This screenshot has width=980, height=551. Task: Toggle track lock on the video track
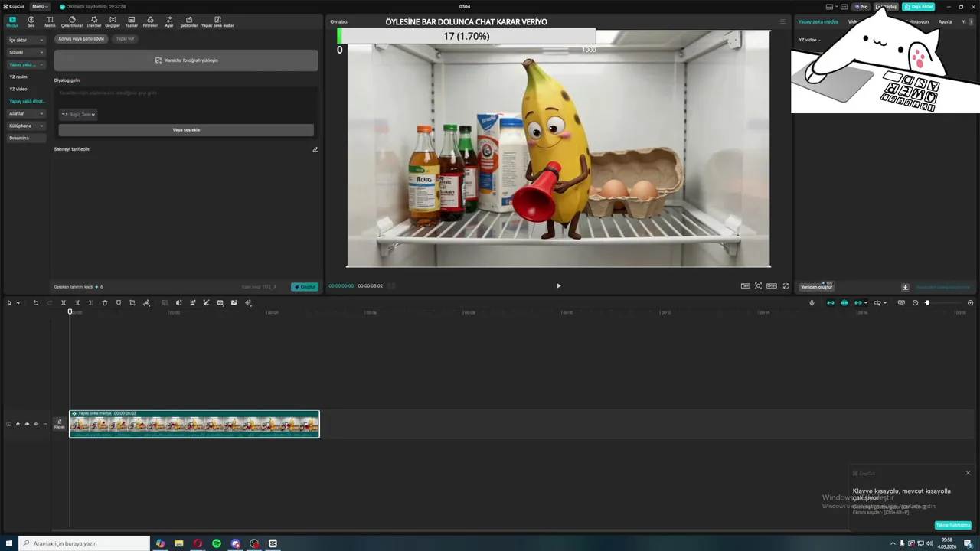(18, 424)
